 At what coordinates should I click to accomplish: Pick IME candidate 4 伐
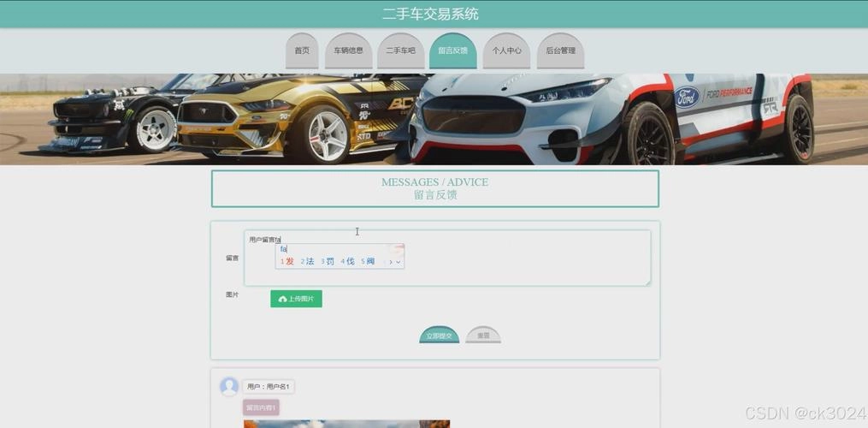point(348,261)
